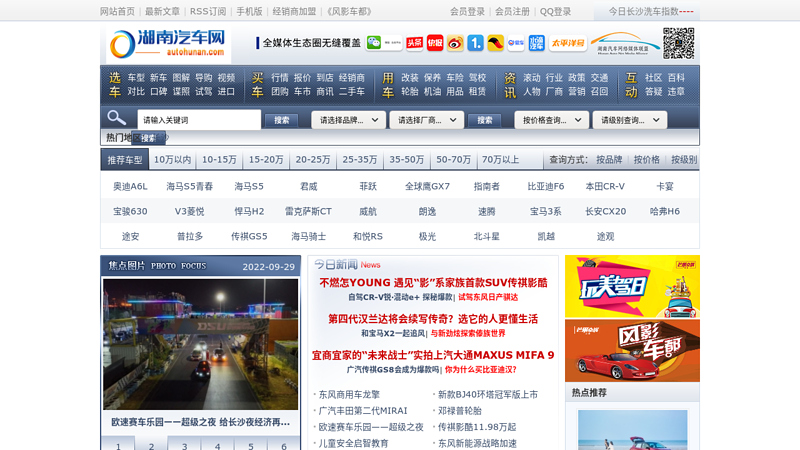The width and height of the screenshot is (800, 450).
Task: Click the focus photo of night racetrack
Action: click(201, 344)
